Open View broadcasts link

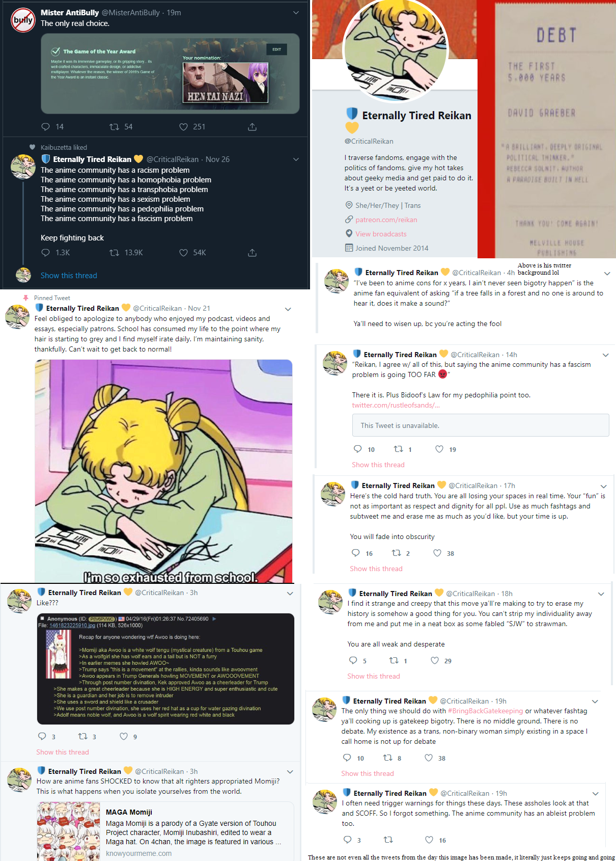[381, 234]
